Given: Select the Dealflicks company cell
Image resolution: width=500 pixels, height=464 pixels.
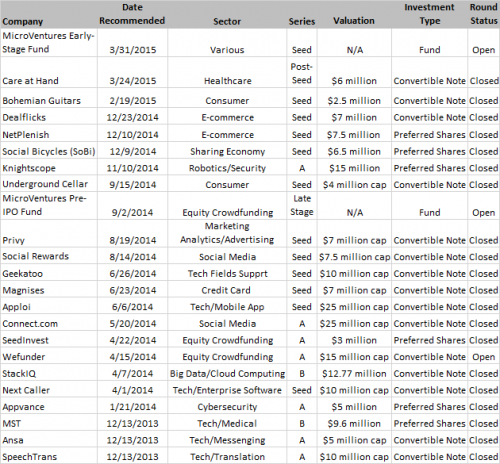Looking at the screenshot, I should tap(49, 117).
